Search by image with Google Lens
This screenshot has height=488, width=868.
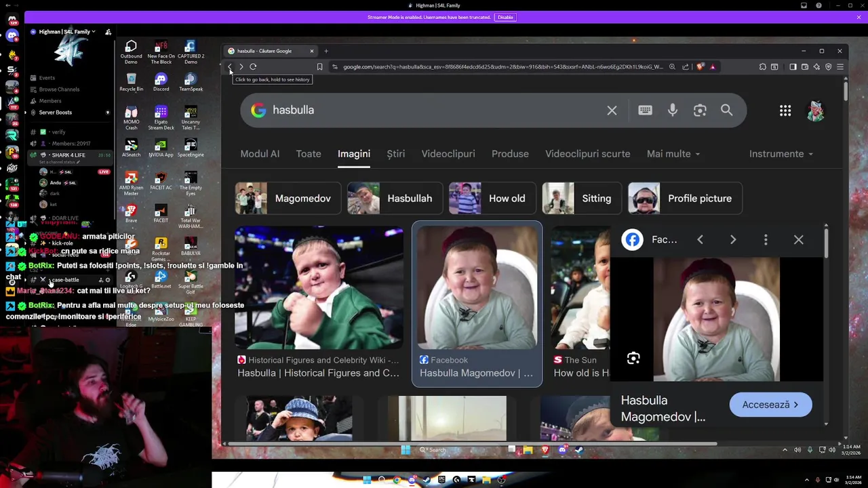tap(700, 110)
